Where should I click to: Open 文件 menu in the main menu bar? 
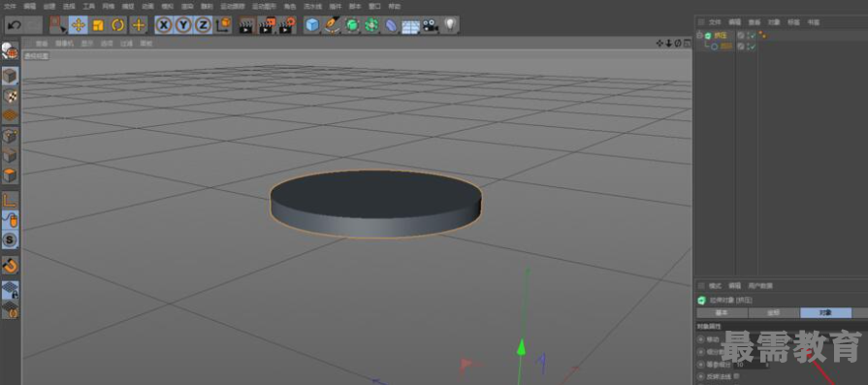click(x=10, y=6)
